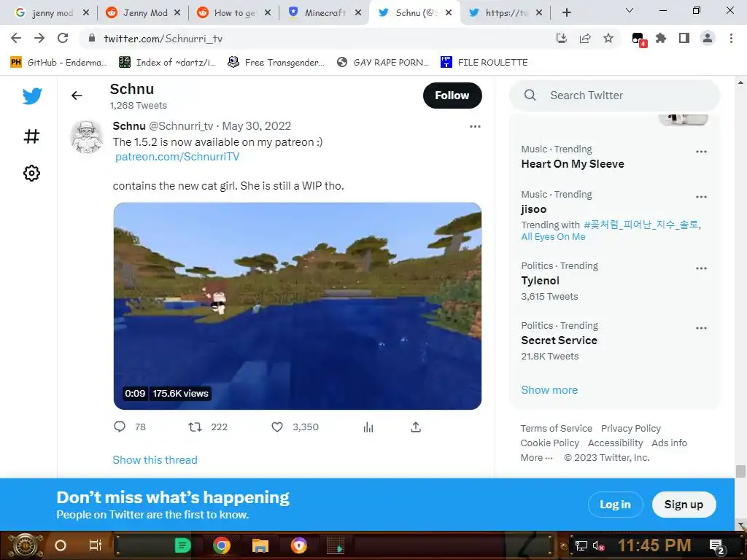Switch to the How to get Reddit tab

[x=234, y=13]
